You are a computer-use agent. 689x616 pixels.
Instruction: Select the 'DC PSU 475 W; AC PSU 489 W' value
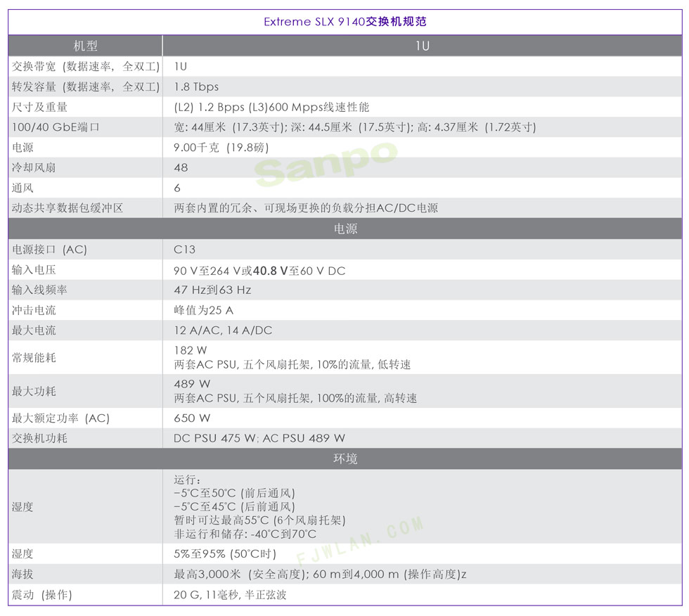[259, 438]
